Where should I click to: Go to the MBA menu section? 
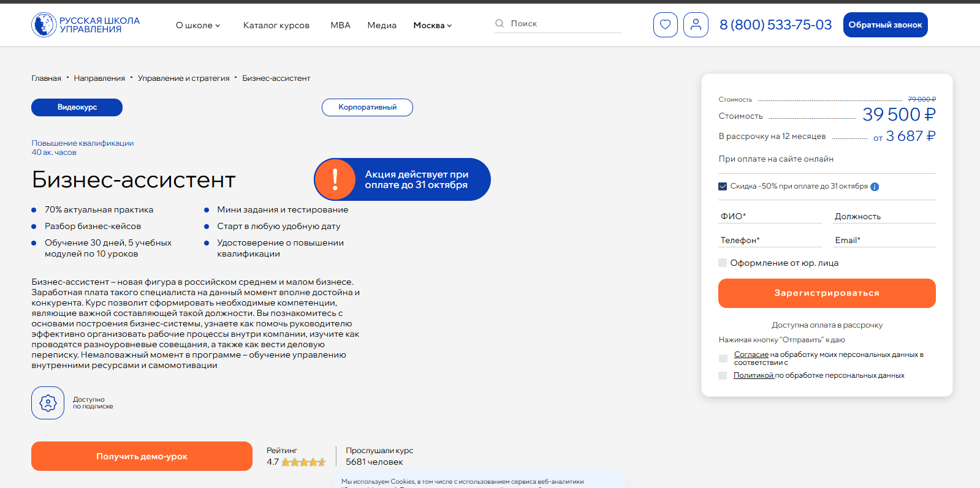pos(340,26)
